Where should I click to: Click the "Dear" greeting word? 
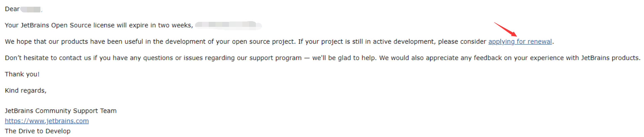pyautogui.click(x=12, y=9)
